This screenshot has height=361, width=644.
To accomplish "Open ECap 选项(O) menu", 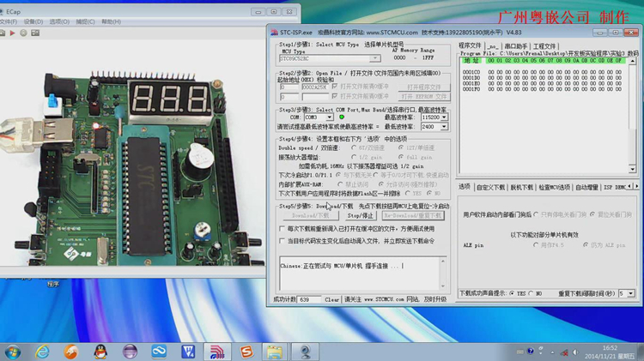I will point(59,21).
